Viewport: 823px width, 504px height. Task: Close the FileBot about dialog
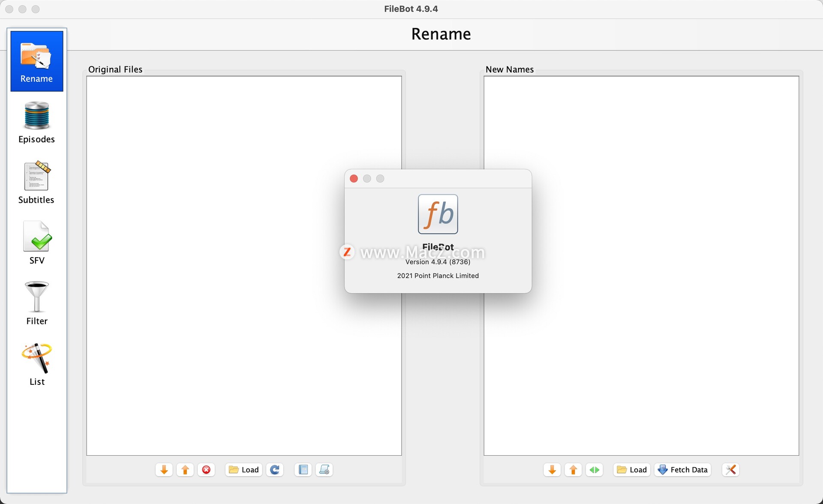354,179
